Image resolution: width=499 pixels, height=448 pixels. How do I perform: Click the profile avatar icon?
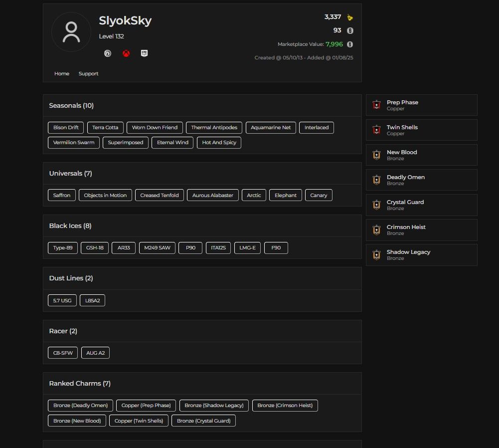coord(71,32)
